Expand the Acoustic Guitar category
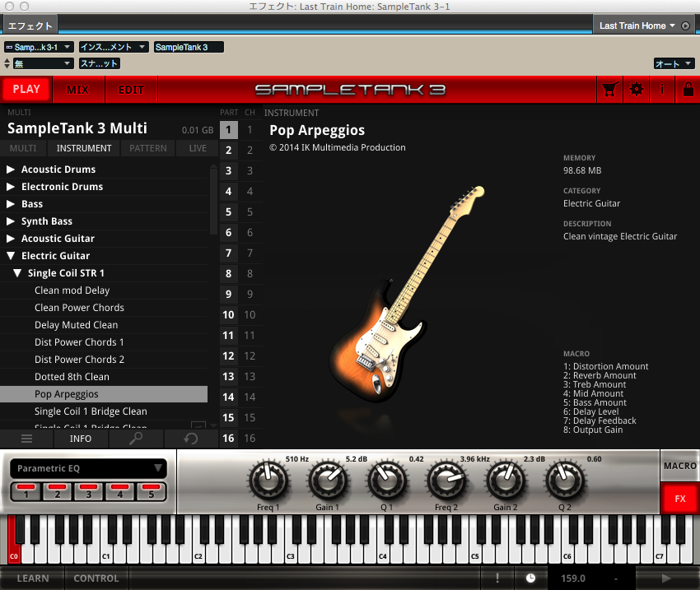This screenshot has width=700, height=590. [x=11, y=239]
